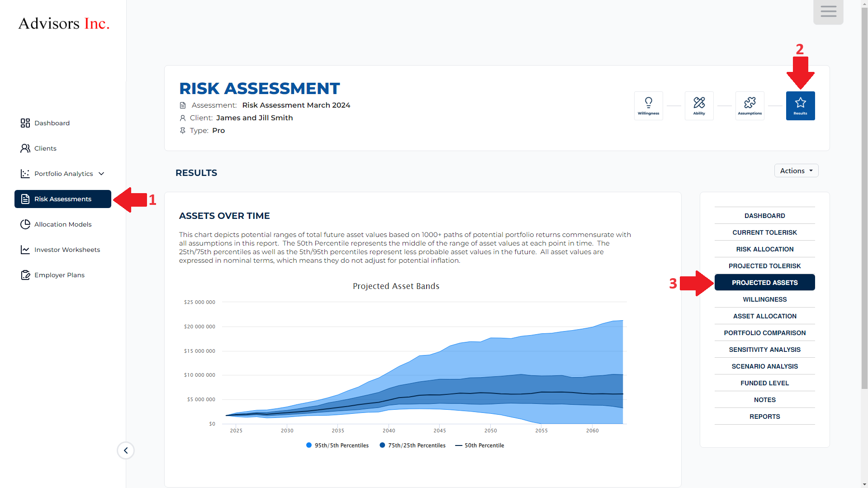Switch to Sensitivity Analysis results tab
This screenshot has height=488, width=868.
(x=764, y=350)
